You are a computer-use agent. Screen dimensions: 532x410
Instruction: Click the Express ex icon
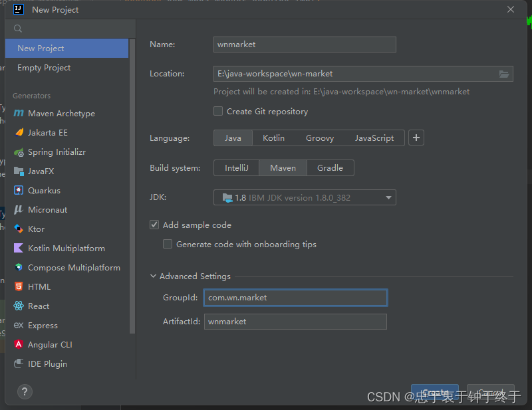pos(19,325)
